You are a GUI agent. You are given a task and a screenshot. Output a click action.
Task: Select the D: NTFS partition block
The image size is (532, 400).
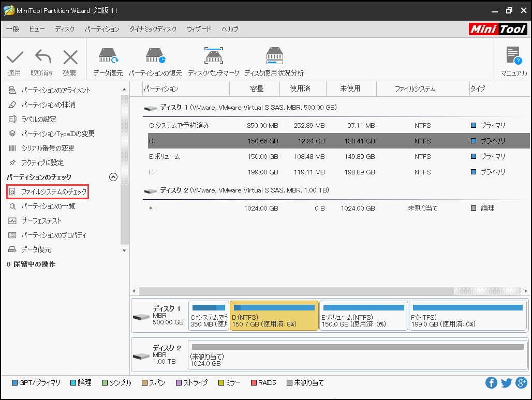274,315
